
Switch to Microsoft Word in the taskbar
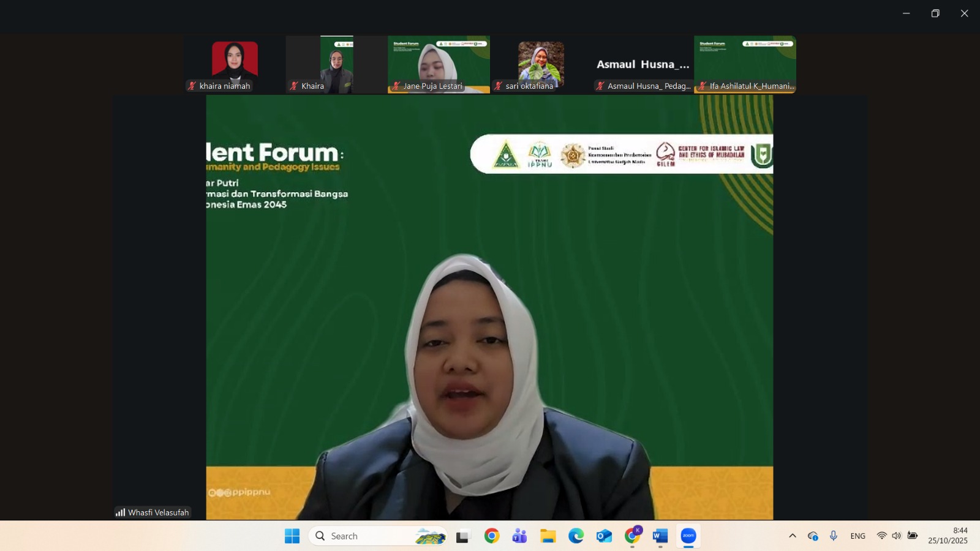tap(660, 536)
